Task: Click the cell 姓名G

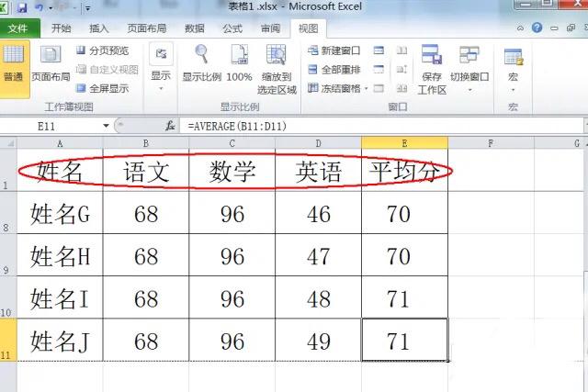Action: point(60,213)
